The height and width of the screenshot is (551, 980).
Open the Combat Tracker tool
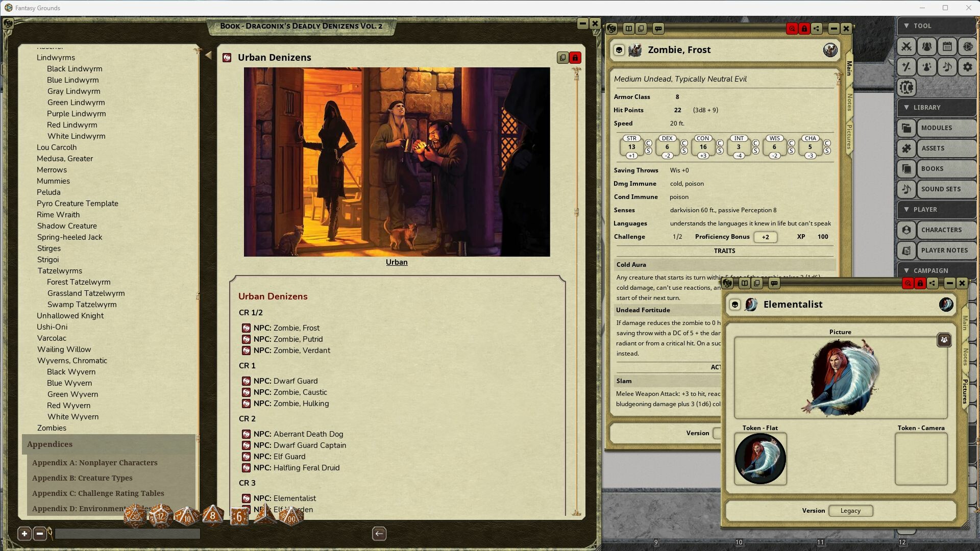click(907, 46)
